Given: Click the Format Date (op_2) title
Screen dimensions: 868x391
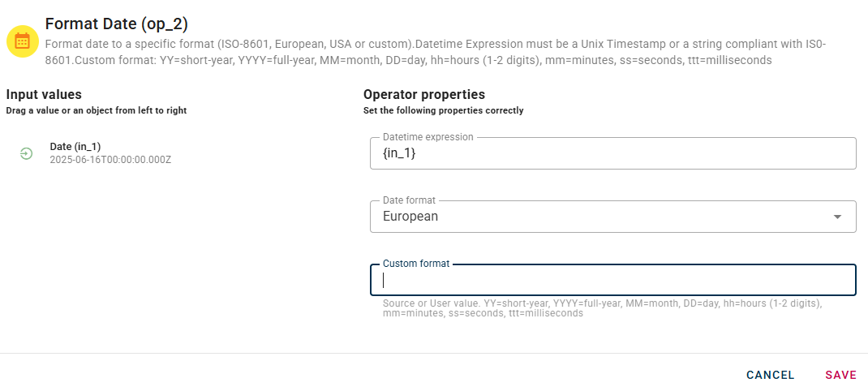Looking at the screenshot, I should tap(117, 24).
